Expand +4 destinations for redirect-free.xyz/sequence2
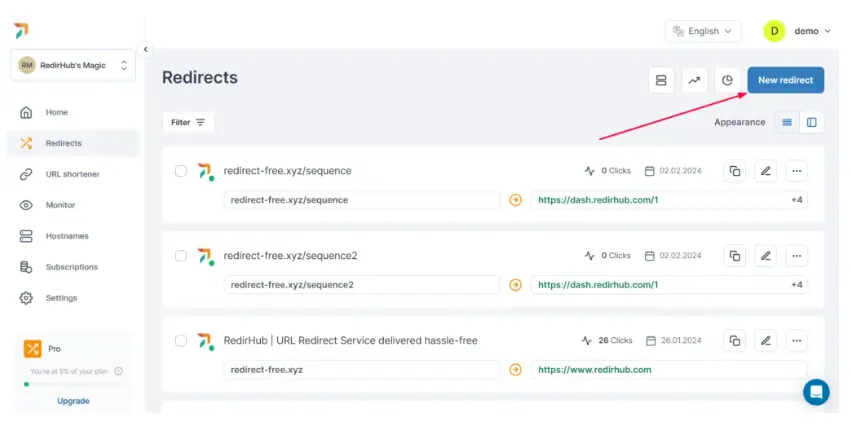 [x=797, y=285]
